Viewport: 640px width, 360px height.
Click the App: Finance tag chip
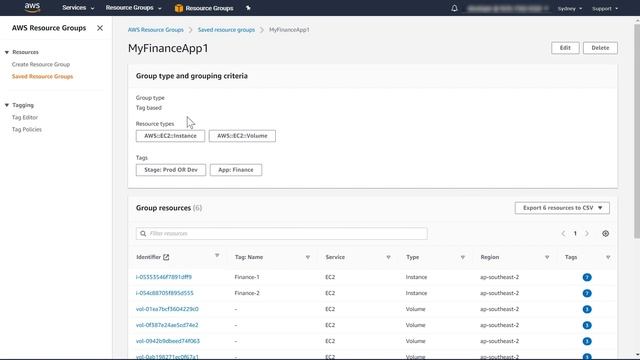236,170
